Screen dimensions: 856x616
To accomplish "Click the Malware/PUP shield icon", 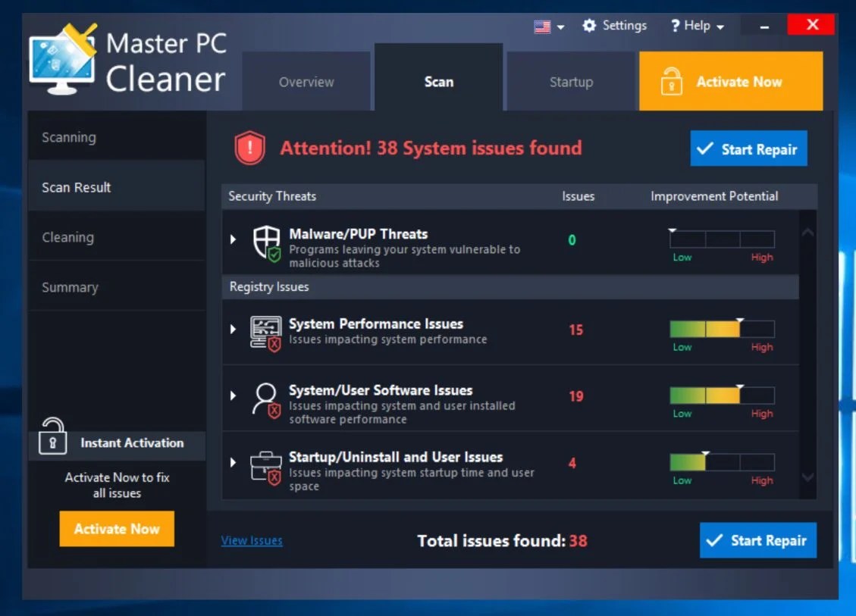I will pos(267,242).
